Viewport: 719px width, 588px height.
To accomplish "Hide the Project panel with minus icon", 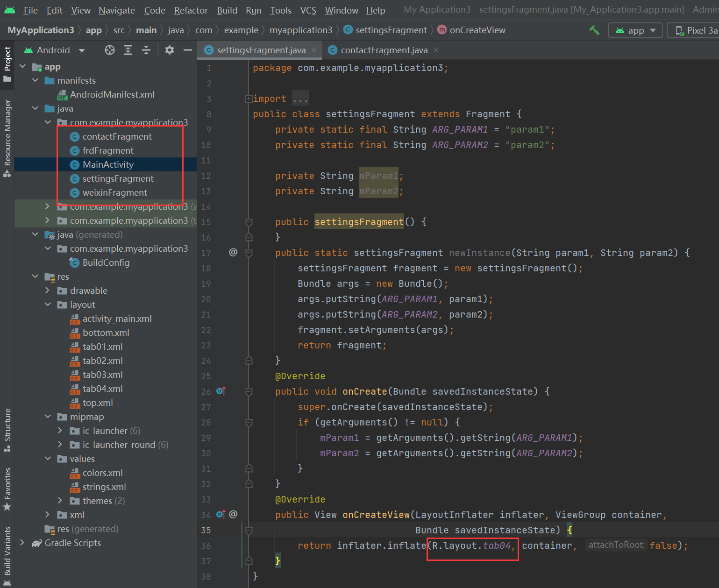I will point(188,50).
